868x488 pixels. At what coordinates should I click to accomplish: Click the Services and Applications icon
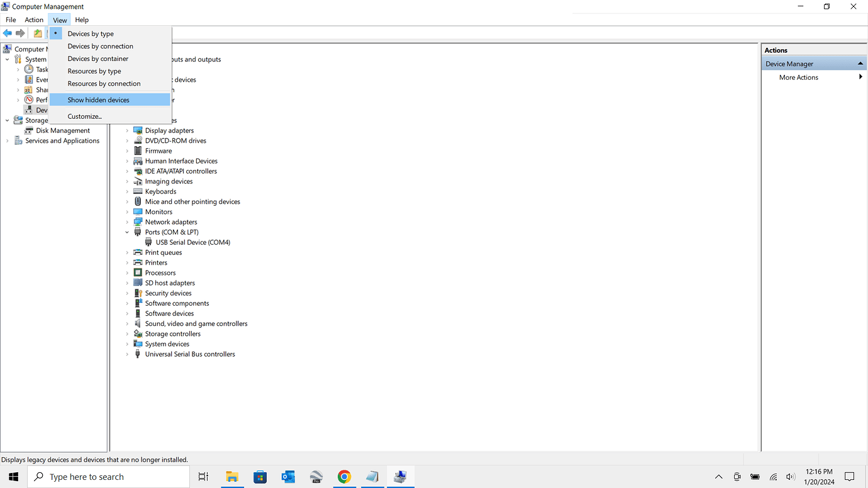18,141
